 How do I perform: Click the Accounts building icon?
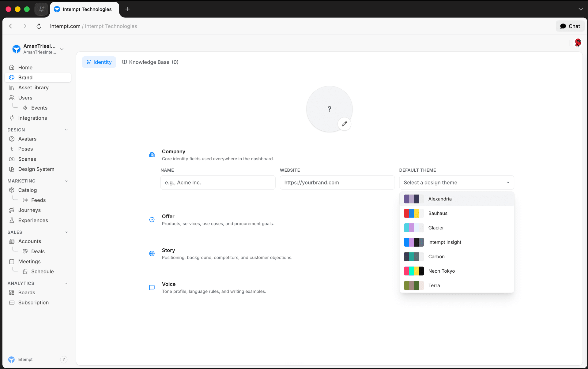click(12, 241)
